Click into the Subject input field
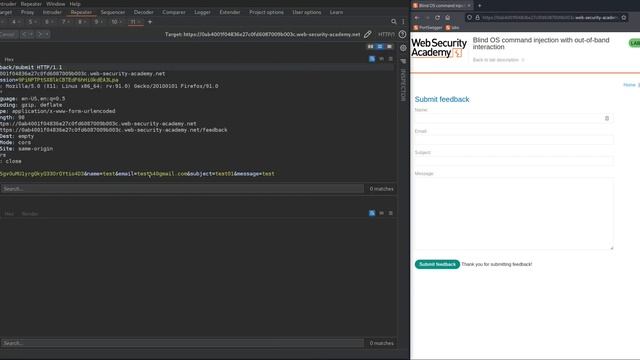The height and width of the screenshot is (360, 640). [514, 161]
